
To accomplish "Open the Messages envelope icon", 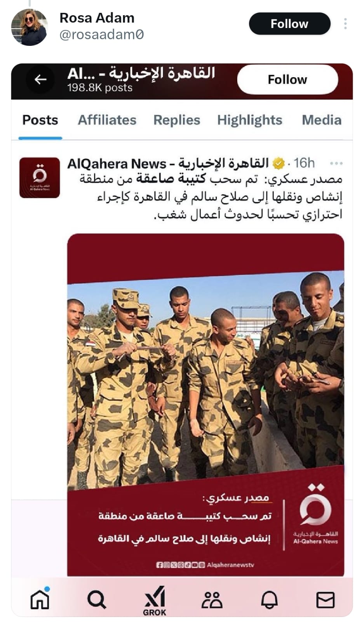I will pyautogui.click(x=326, y=599).
